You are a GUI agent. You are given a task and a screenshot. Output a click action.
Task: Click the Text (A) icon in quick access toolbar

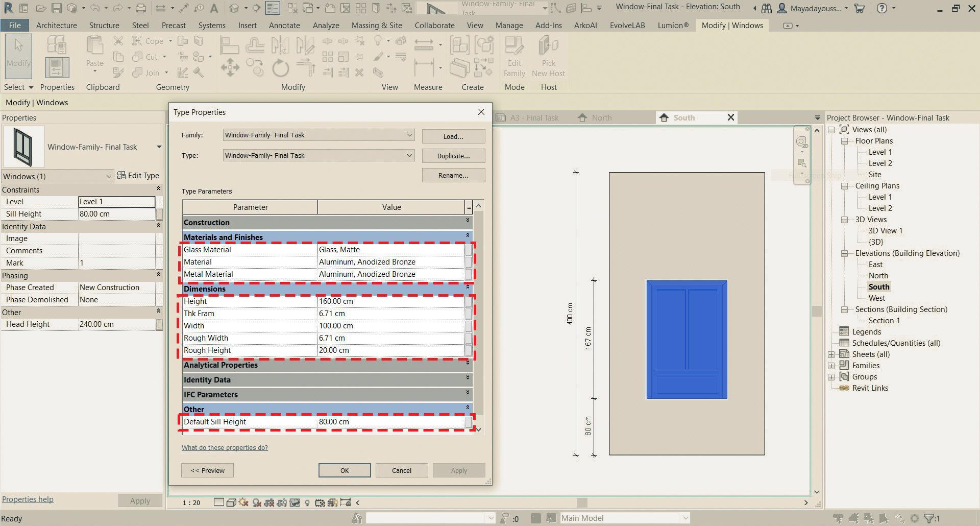[214, 8]
